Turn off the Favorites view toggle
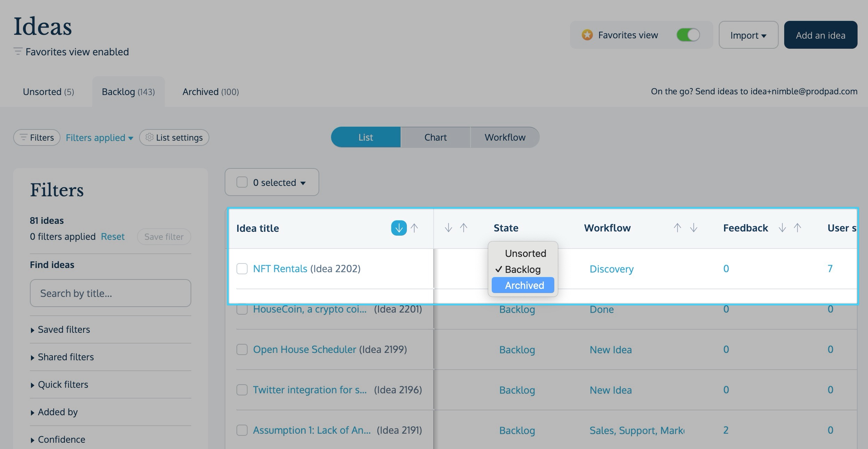 pyautogui.click(x=688, y=35)
